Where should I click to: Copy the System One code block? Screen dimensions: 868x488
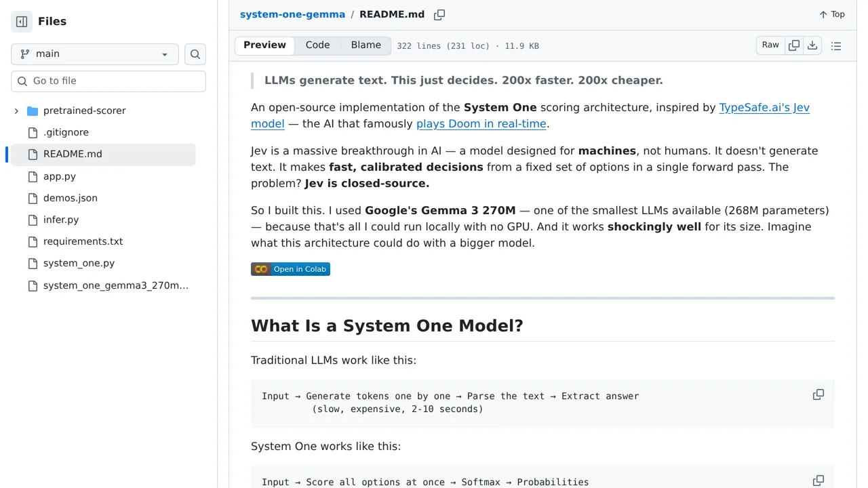click(818, 480)
